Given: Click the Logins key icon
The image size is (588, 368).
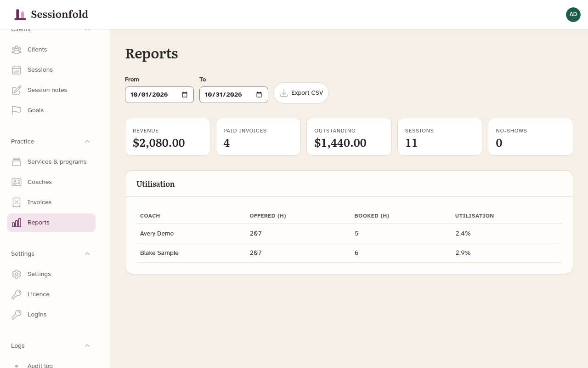Looking at the screenshot, I should pyautogui.click(x=17, y=315).
